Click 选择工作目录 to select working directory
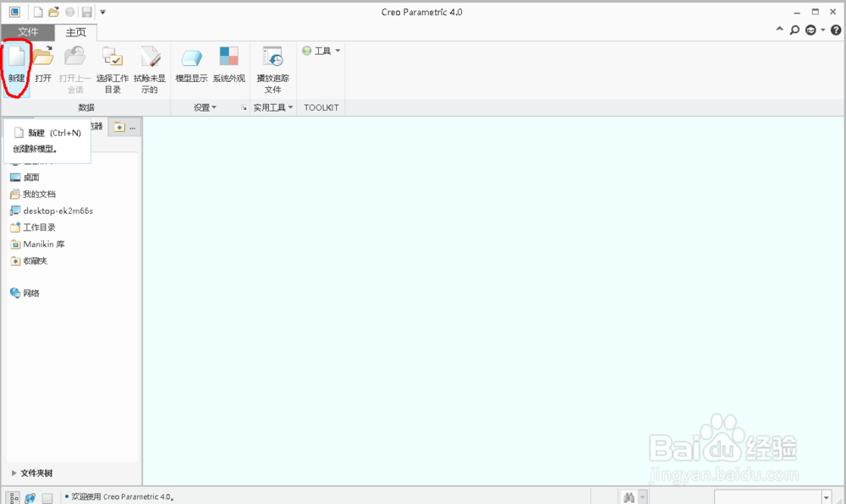Screen dimensions: 846x504 (x=113, y=69)
